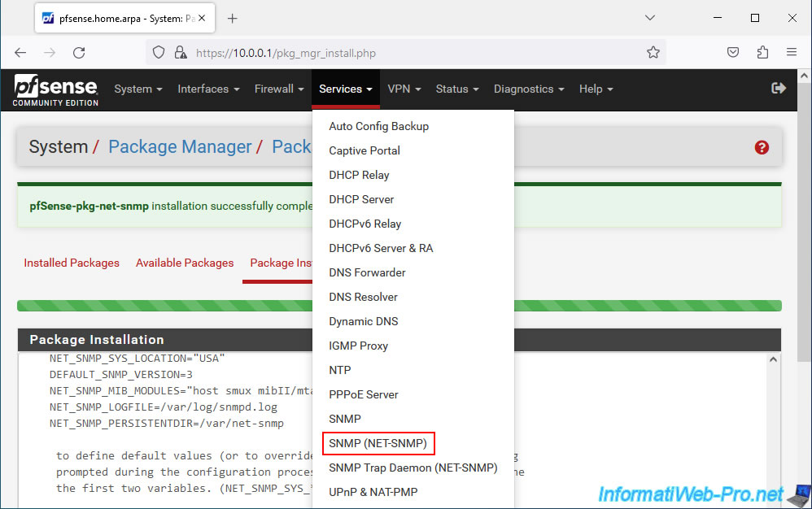This screenshot has width=812, height=509.
Task: Click the pfSense Community Edition logo
Action: (55, 90)
